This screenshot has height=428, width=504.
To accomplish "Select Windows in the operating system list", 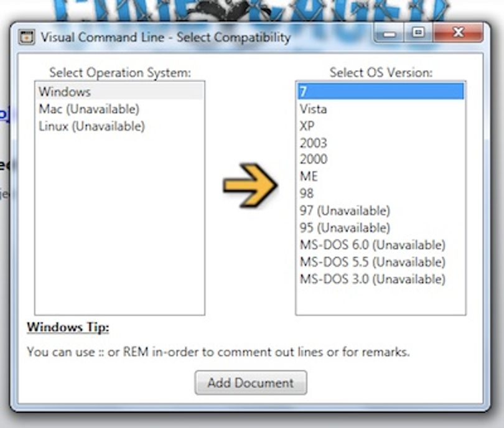I will pos(119,91).
